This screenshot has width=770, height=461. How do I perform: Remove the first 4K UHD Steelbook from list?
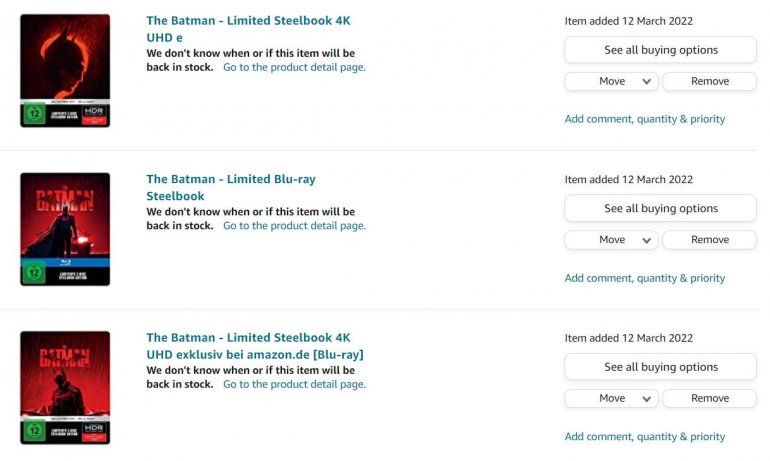pos(709,81)
